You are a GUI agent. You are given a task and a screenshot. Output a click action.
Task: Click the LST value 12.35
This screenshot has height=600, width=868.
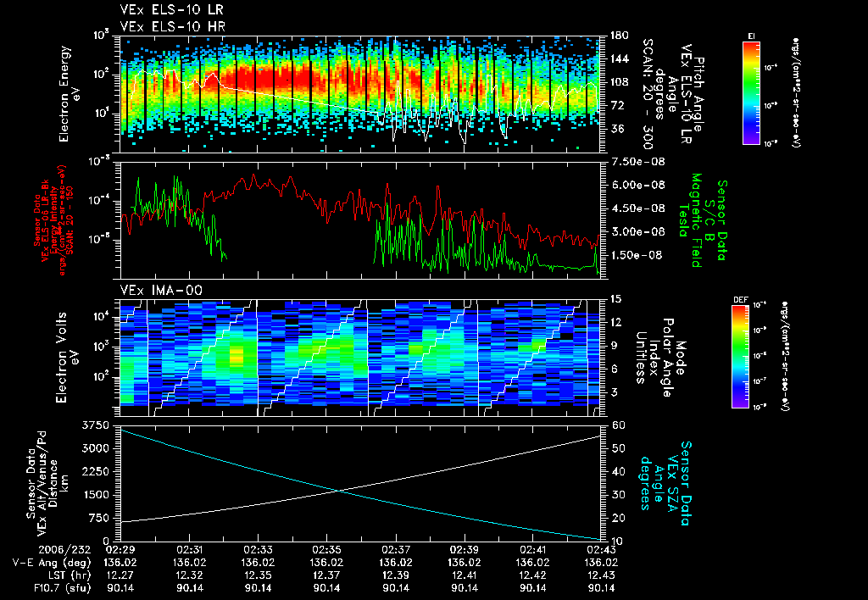pyautogui.click(x=258, y=575)
